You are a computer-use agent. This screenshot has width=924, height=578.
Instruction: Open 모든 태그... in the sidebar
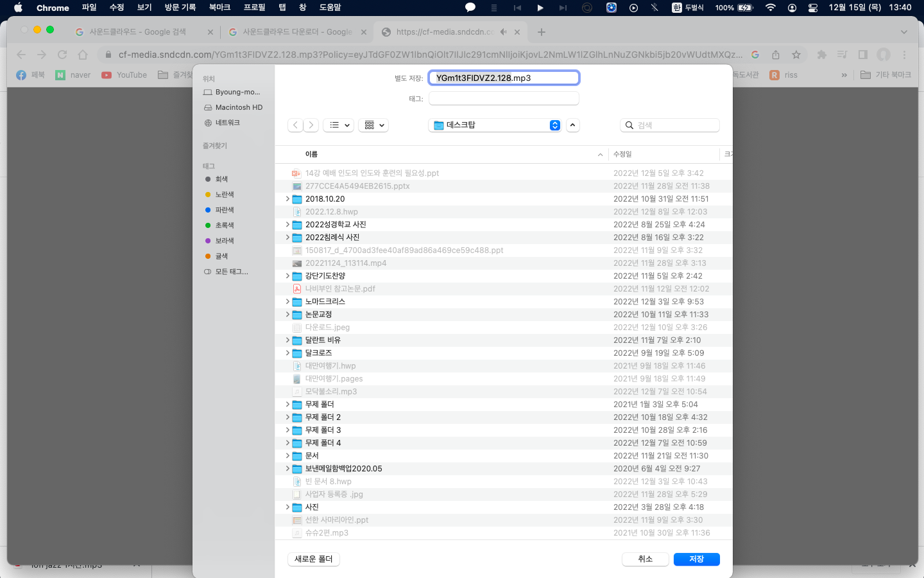pyautogui.click(x=226, y=272)
